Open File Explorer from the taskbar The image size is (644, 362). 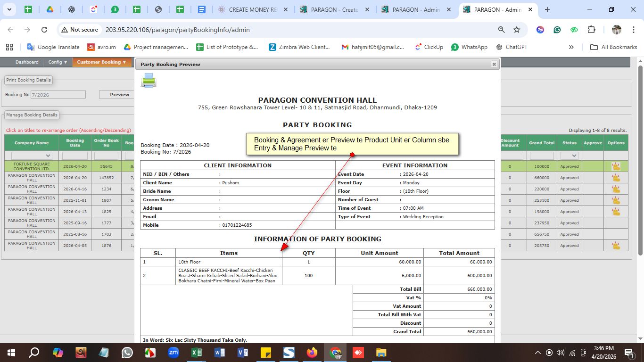(x=381, y=353)
